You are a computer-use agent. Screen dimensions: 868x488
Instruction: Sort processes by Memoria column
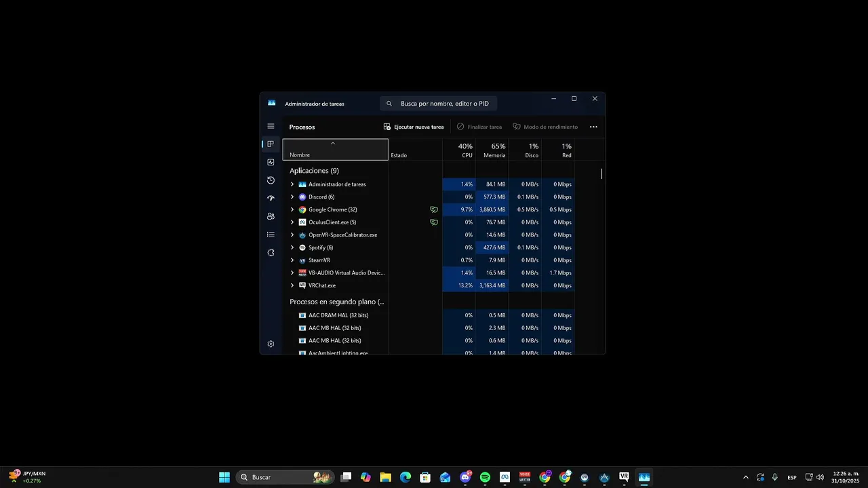point(492,150)
